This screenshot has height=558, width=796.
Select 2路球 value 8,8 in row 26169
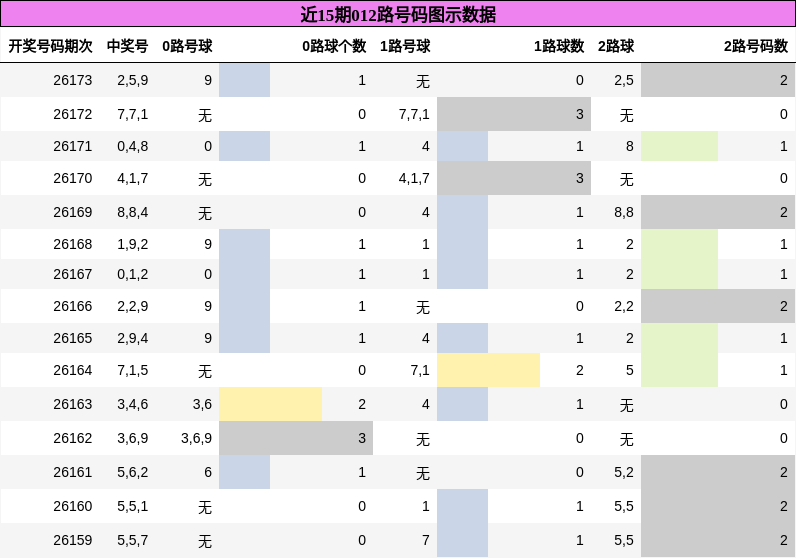pos(624,212)
